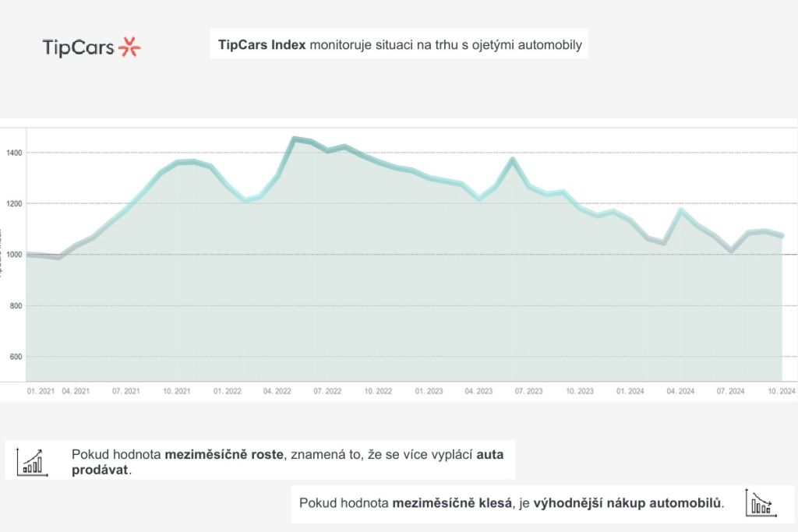Click the "01. 2023" x-axis label
The height and width of the screenshot is (532, 798).
pos(429,391)
